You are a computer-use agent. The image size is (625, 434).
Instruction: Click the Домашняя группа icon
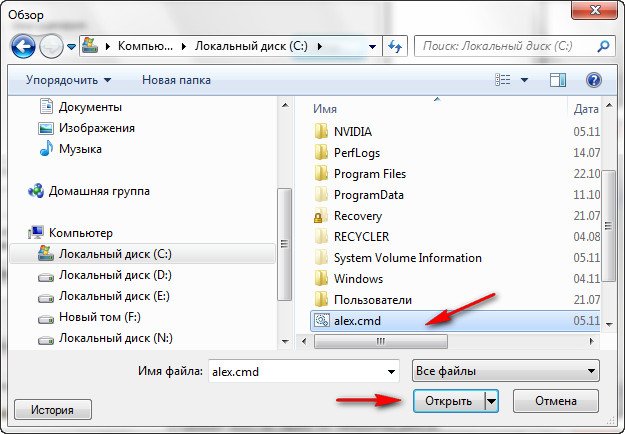(36, 191)
